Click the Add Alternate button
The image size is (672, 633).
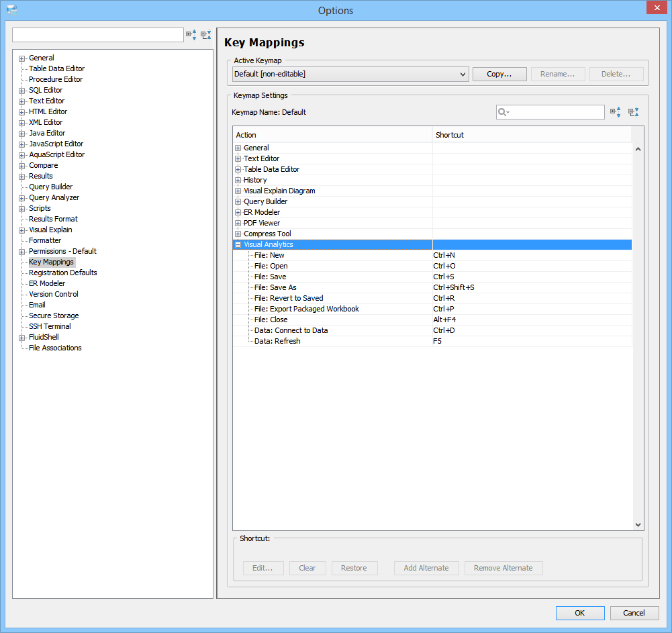pos(426,568)
